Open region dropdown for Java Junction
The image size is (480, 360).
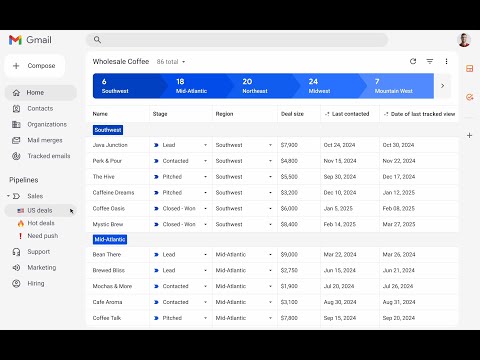(x=270, y=145)
